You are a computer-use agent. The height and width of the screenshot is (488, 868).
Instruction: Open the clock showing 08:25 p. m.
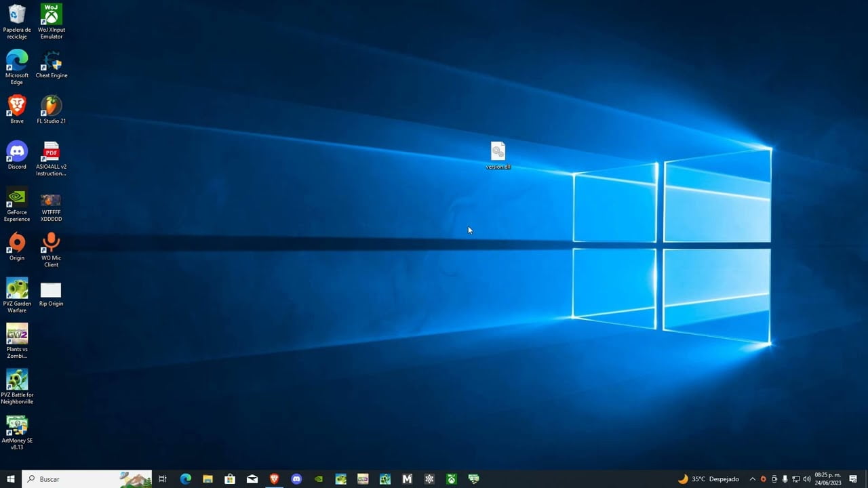828,479
